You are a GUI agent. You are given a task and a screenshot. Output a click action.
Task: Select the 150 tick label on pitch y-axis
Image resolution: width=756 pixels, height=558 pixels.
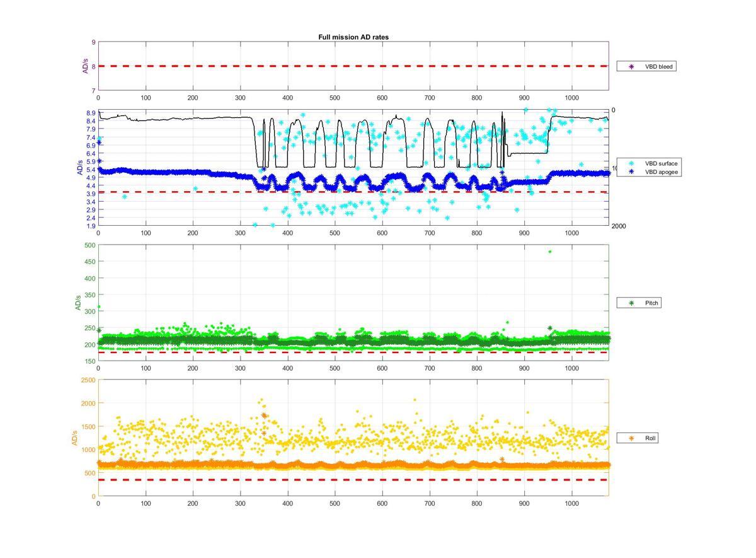(x=91, y=361)
